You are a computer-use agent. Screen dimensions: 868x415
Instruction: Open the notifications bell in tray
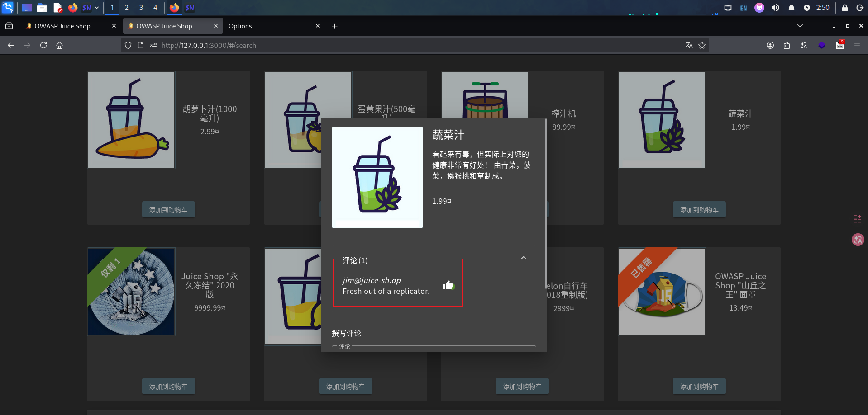792,8
